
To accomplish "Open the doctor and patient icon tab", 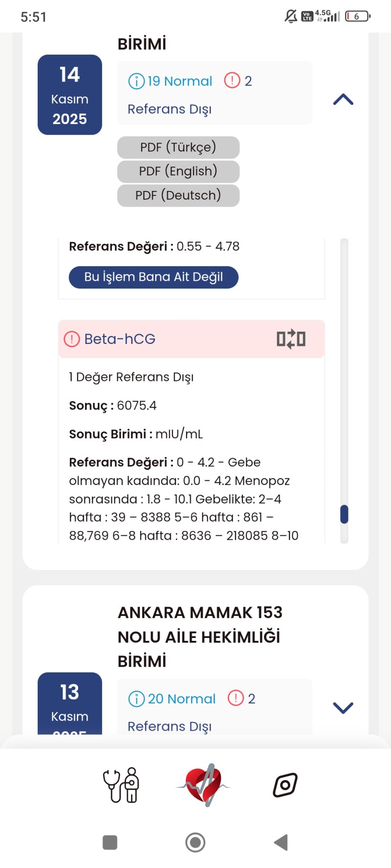I will 121,785.
